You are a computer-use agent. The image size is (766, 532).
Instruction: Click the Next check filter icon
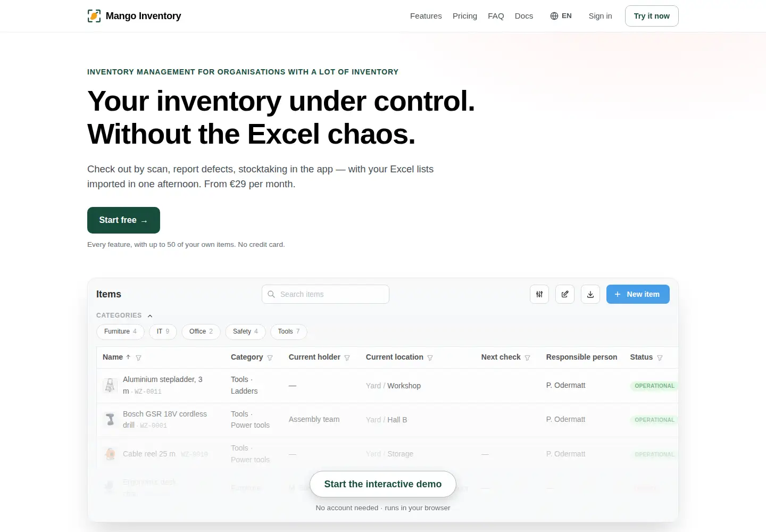[x=527, y=358]
